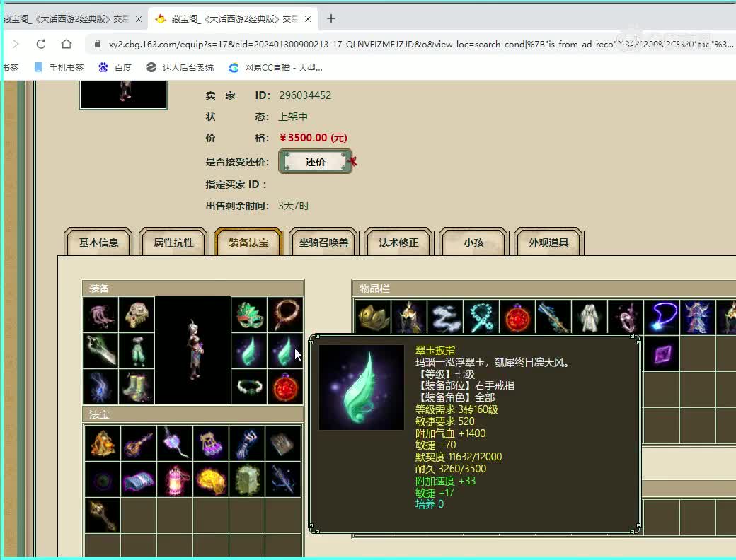Select the teal bead necklace inventory item
This screenshot has width=736, height=560.
tap(482, 317)
